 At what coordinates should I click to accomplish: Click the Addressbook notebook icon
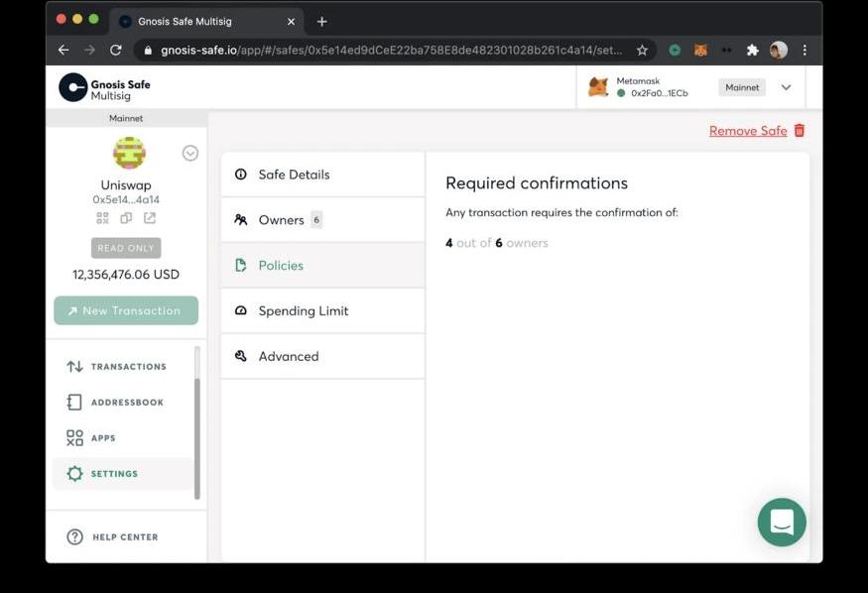pos(74,403)
